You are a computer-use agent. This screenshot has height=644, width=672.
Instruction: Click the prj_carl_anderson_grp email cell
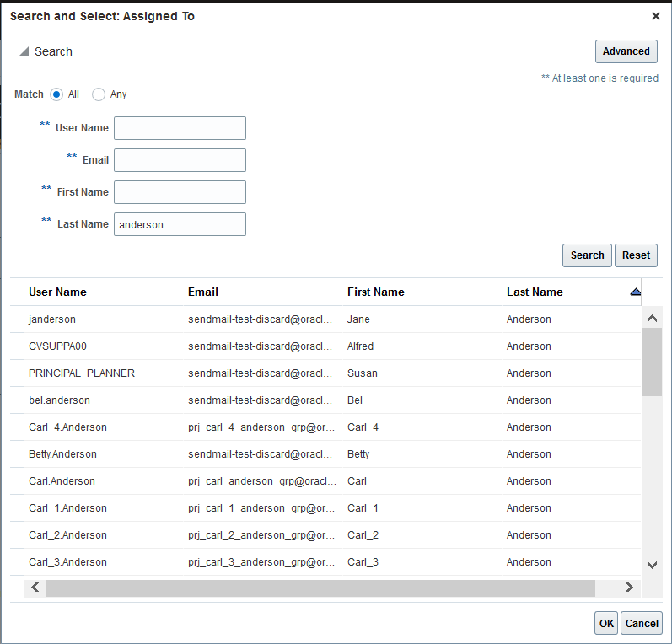[x=263, y=481]
